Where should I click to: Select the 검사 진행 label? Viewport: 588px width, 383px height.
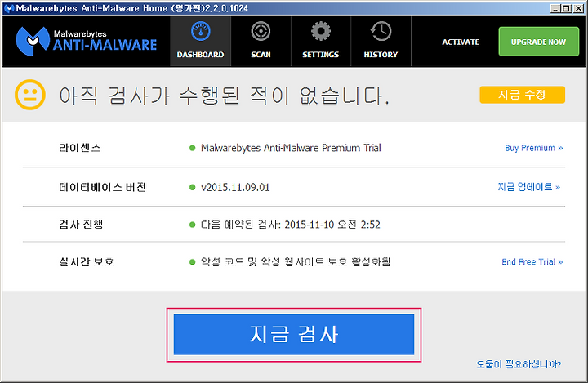pyautogui.click(x=81, y=225)
